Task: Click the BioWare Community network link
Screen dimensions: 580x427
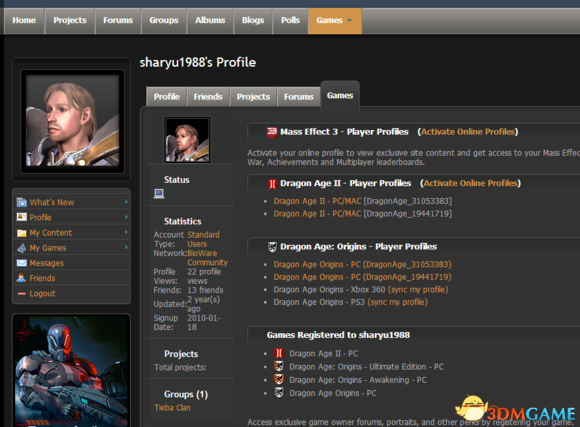Action: 208,258
